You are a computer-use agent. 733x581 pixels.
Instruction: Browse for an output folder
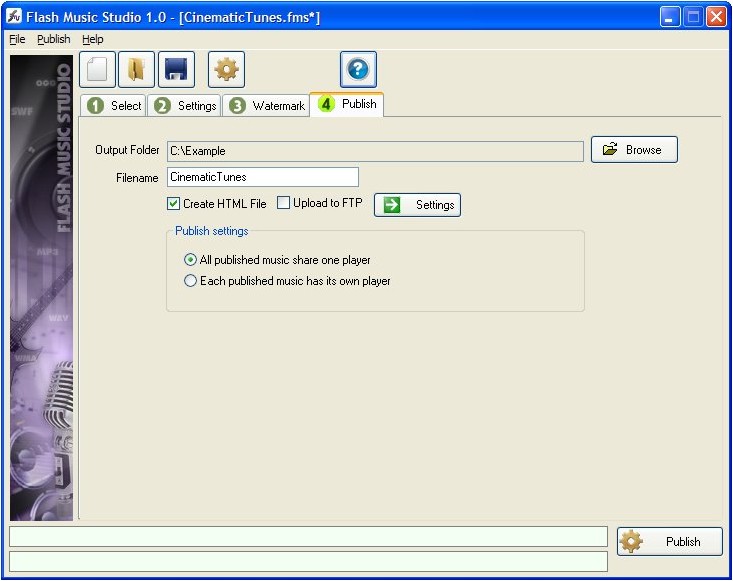pyautogui.click(x=634, y=150)
